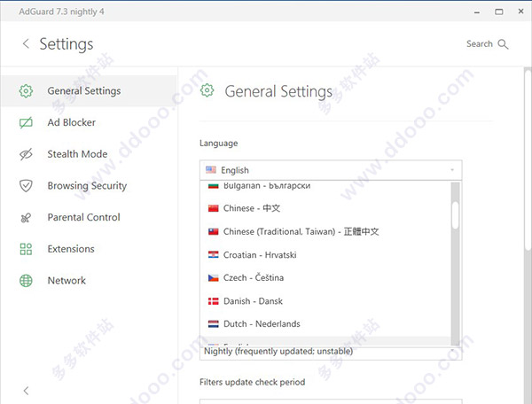
Task: Collapse sidebar with bottom-left arrow
Action: click(x=26, y=391)
